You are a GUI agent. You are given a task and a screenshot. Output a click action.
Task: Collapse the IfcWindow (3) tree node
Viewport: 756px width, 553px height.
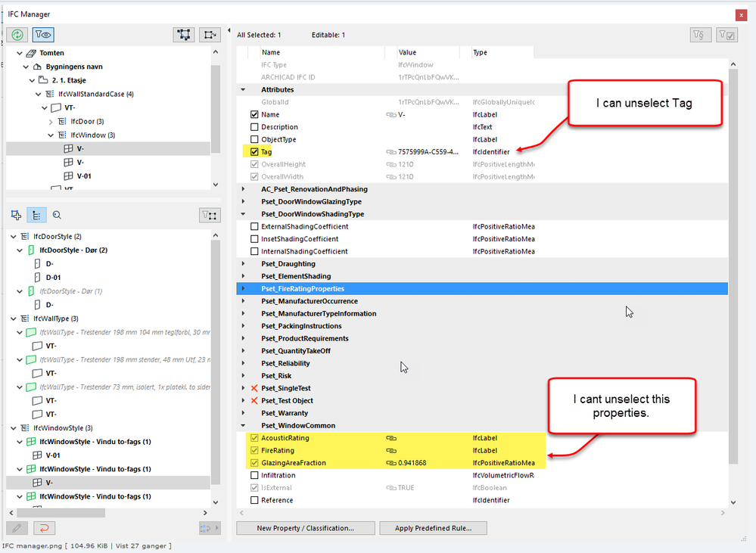(51, 135)
